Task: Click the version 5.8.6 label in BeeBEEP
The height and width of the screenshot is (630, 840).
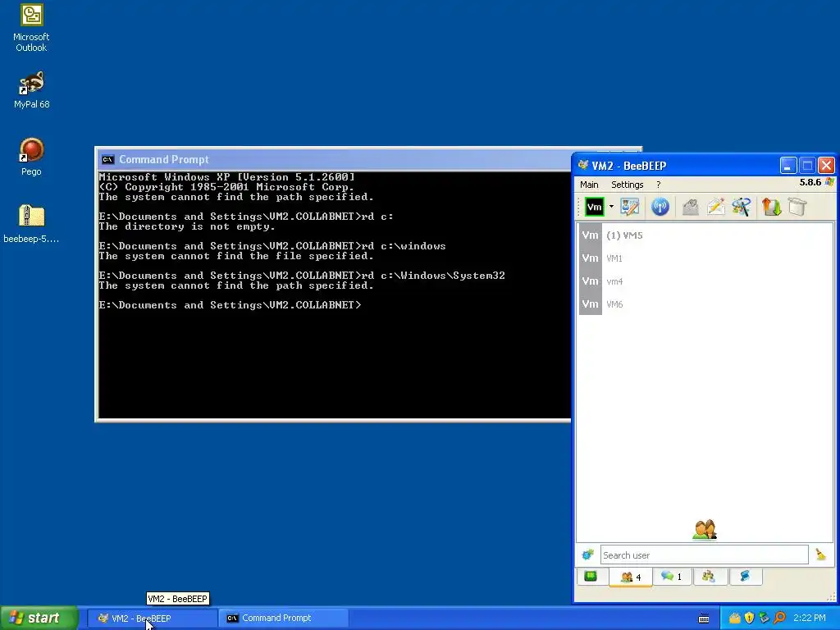Action: [810, 182]
